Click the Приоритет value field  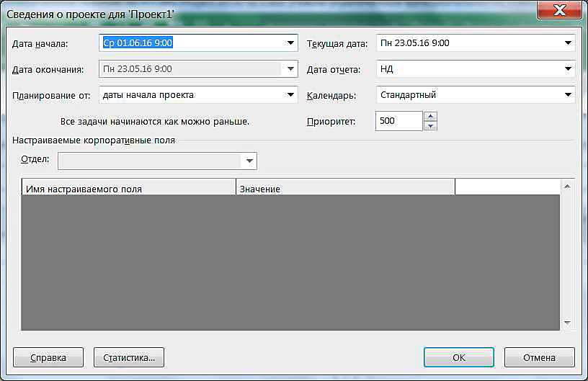[398, 121]
